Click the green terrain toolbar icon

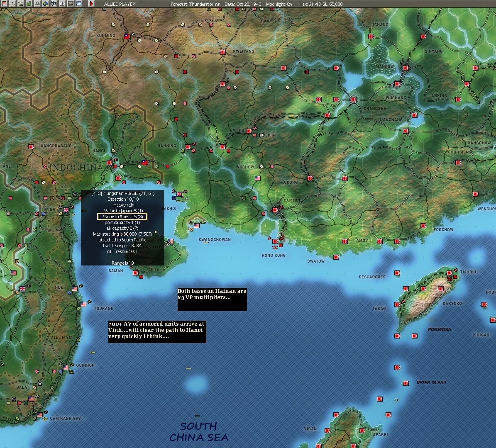click(29, 4)
